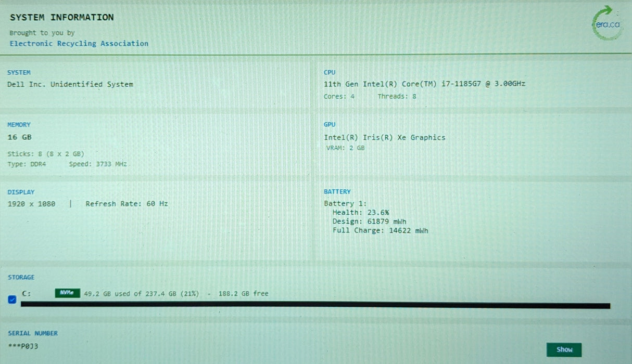Select the Design: 61879 mWh value
Screen dimensions: 632x364
pos(370,222)
